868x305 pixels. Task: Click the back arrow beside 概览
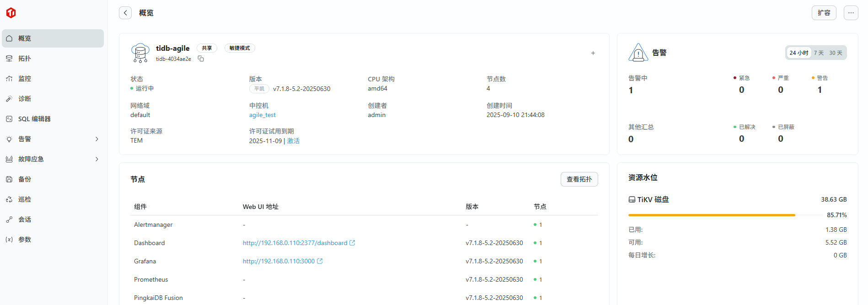(x=125, y=13)
